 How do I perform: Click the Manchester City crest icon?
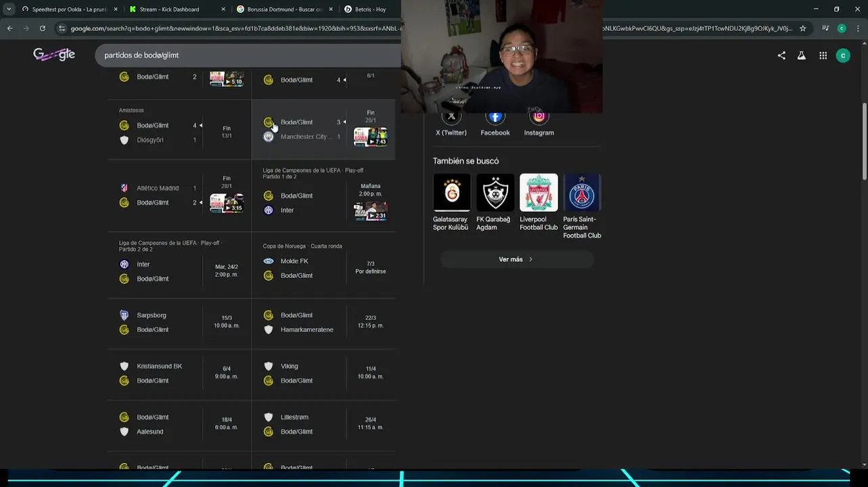point(269,137)
